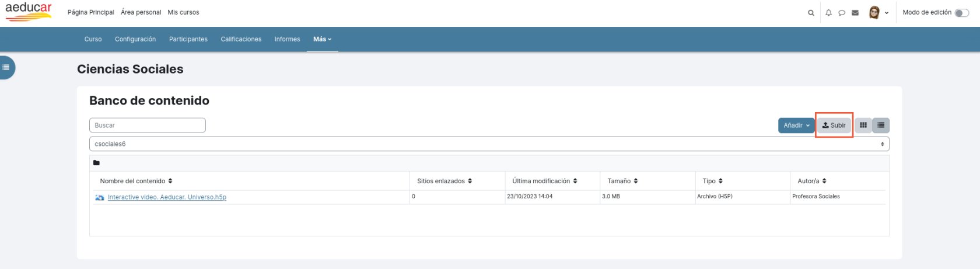Screen dimensions: 980x269
Task: Open the messaging speech bubble icon
Action: coord(842,13)
